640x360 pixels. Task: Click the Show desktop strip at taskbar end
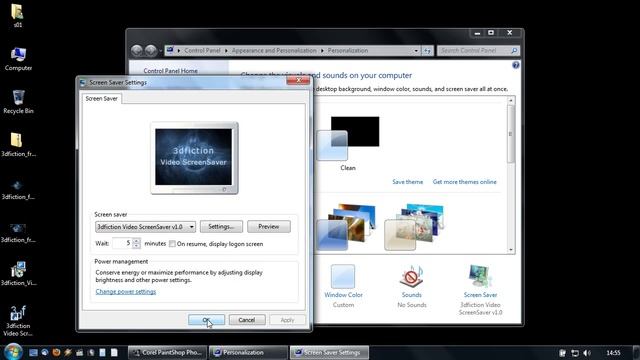point(636,352)
